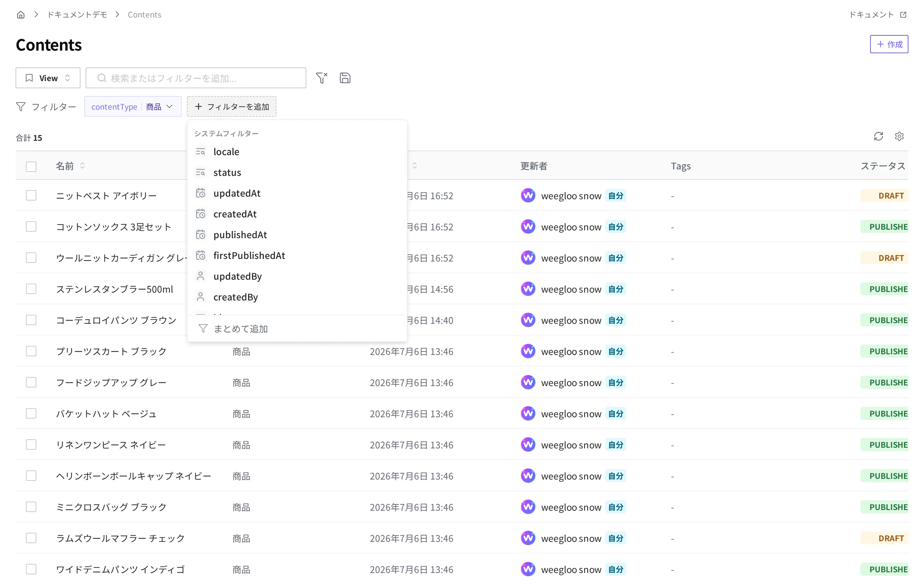The image size is (924, 584).
Task: Focus the search or filter input field
Action: point(196,78)
